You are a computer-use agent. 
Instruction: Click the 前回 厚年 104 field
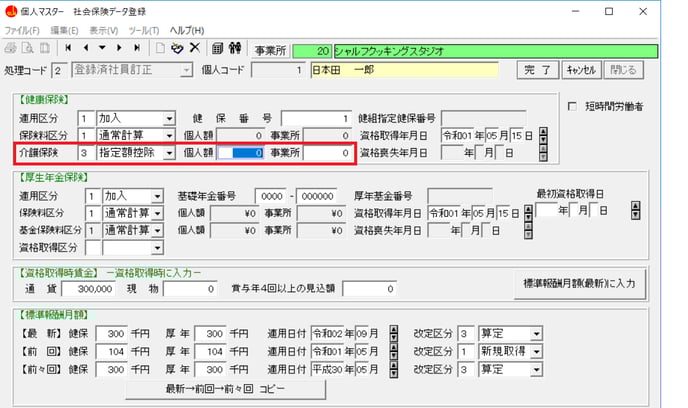click(x=210, y=351)
